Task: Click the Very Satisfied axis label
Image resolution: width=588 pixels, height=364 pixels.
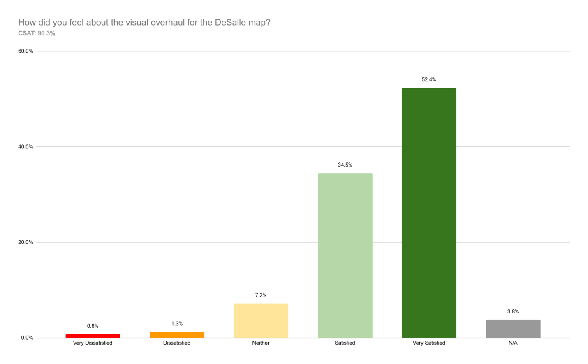Action: [x=429, y=343]
